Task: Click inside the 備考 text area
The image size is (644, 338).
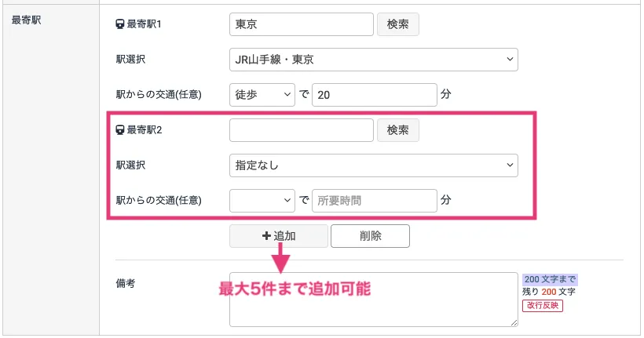Action: pos(373,300)
